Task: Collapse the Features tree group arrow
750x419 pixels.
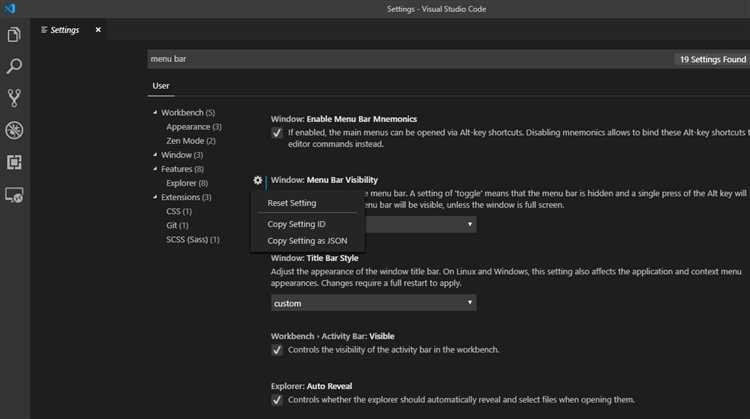Action: click(x=155, y=169)
